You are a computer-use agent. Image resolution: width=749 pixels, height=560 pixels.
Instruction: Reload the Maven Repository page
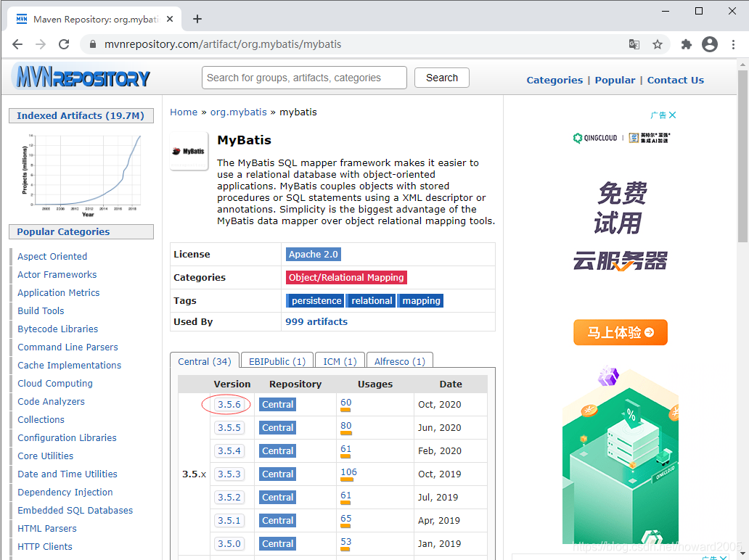[64, 44]
